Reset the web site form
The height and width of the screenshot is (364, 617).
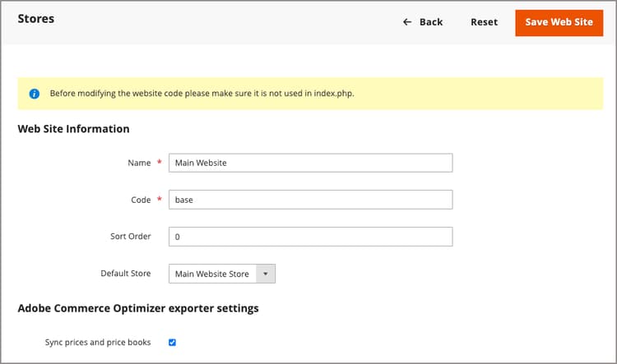pyautogui.click(x=484, y=22)
